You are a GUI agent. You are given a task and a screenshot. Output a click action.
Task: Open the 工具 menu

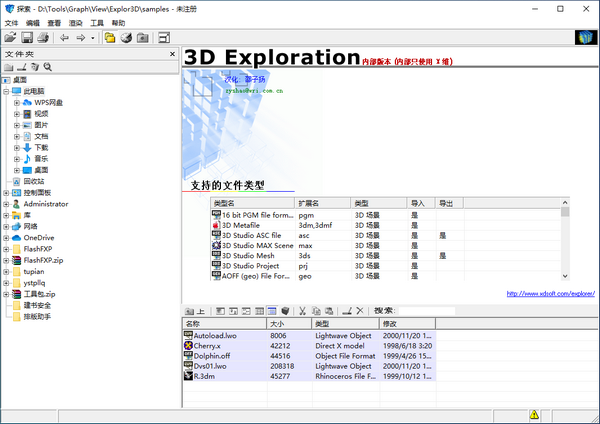pos(97,21)
